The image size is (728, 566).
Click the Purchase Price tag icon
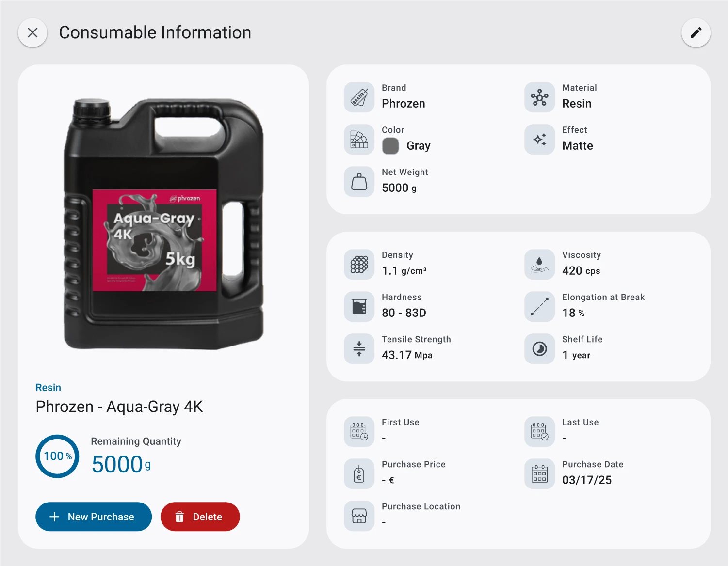[359, 474]
